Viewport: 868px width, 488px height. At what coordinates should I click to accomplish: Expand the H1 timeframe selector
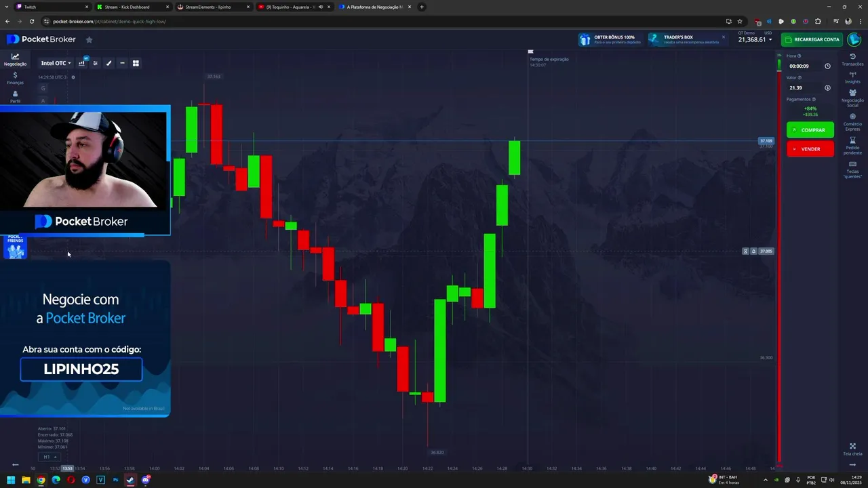(x=48, y=457)
